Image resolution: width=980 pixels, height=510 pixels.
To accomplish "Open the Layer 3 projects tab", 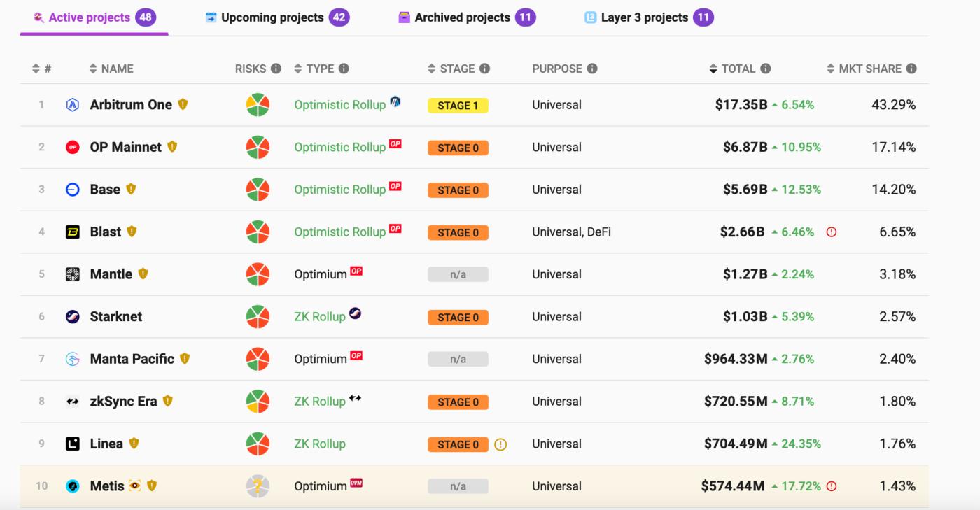I will pos(644,17).
